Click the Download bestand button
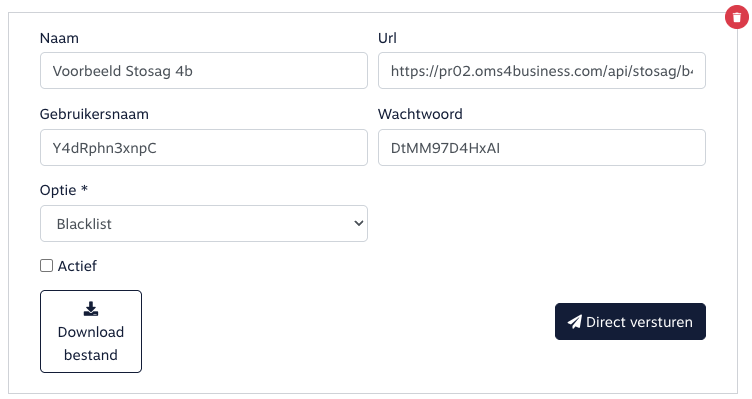The width and height of the screenshot is (752, 399). pos(91,331)
